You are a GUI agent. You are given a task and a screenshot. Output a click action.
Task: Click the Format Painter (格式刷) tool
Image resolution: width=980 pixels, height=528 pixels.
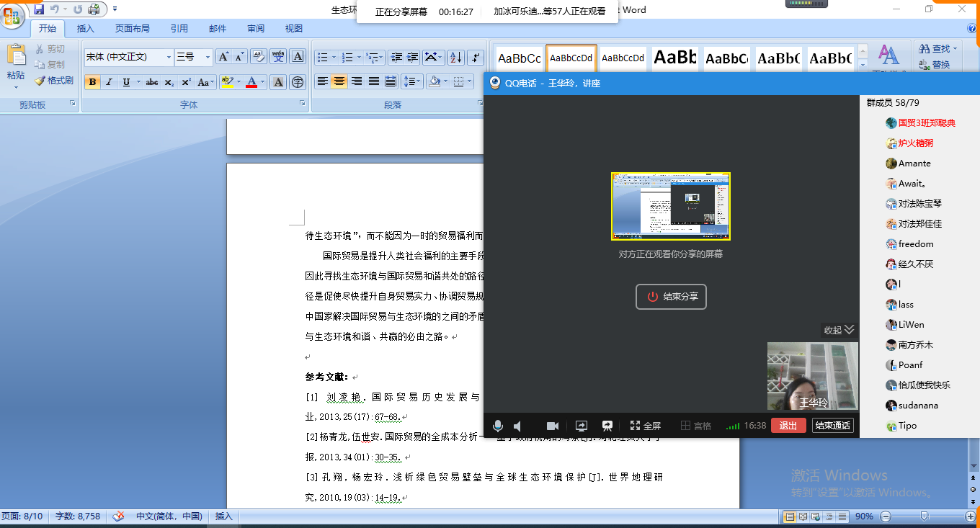55,81
